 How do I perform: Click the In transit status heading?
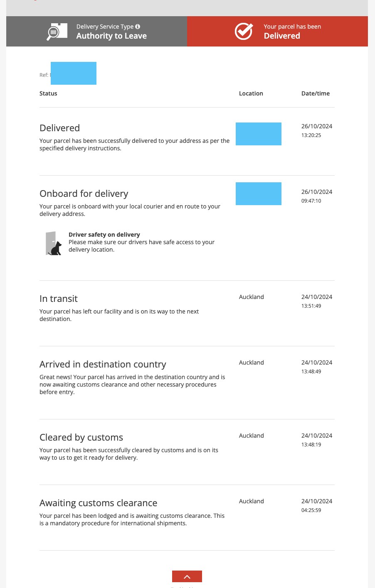pos(59,299)
